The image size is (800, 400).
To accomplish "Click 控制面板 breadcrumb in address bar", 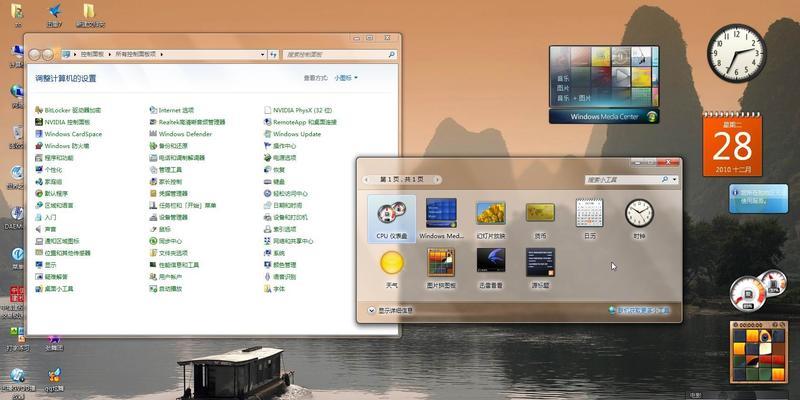I will click(x=91, y=54).
